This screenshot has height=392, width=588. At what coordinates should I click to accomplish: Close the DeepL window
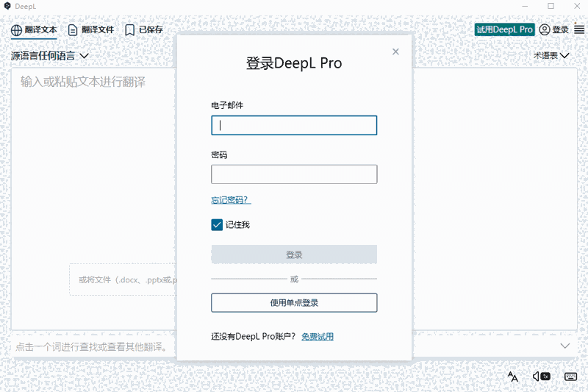(577, 6)
